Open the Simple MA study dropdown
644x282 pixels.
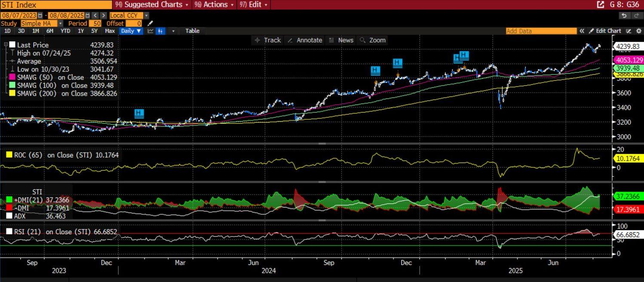point(60,23)
